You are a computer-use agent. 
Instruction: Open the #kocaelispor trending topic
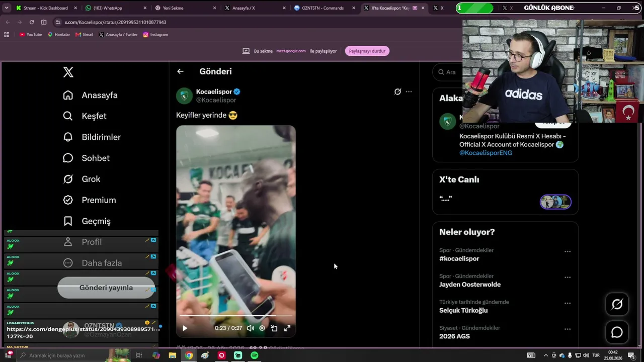point(459,258)
